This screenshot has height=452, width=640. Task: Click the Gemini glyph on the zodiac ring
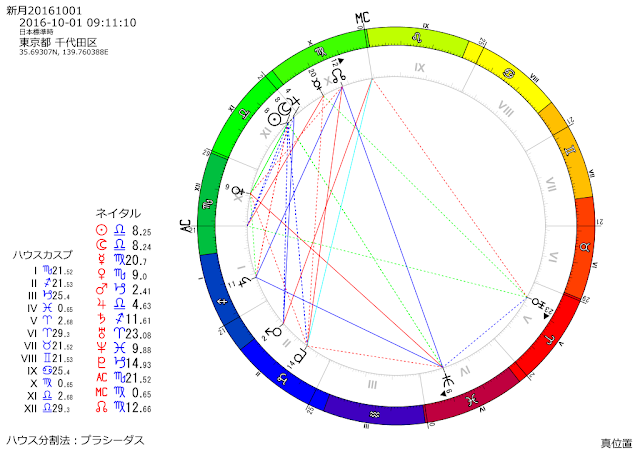coord(570,150)
